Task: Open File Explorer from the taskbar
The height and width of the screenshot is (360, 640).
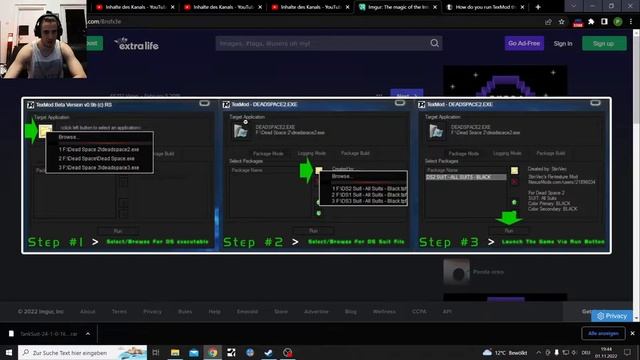Action: tap(175, 353)
